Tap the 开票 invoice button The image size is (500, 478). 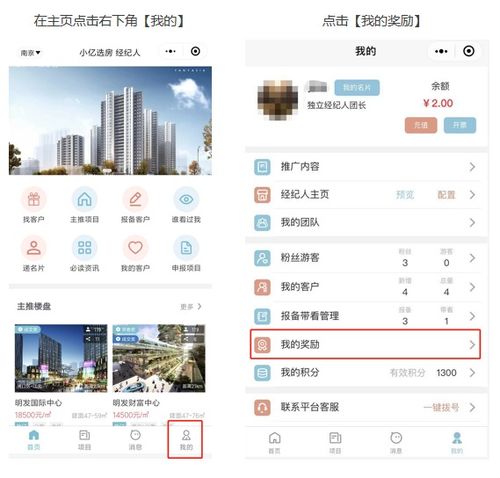coord(460,125)
